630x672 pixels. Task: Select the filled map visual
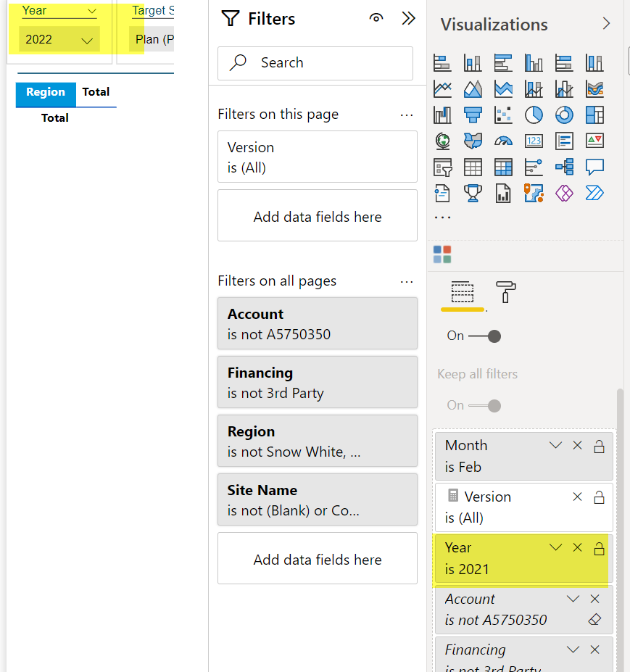coord(473,141)
